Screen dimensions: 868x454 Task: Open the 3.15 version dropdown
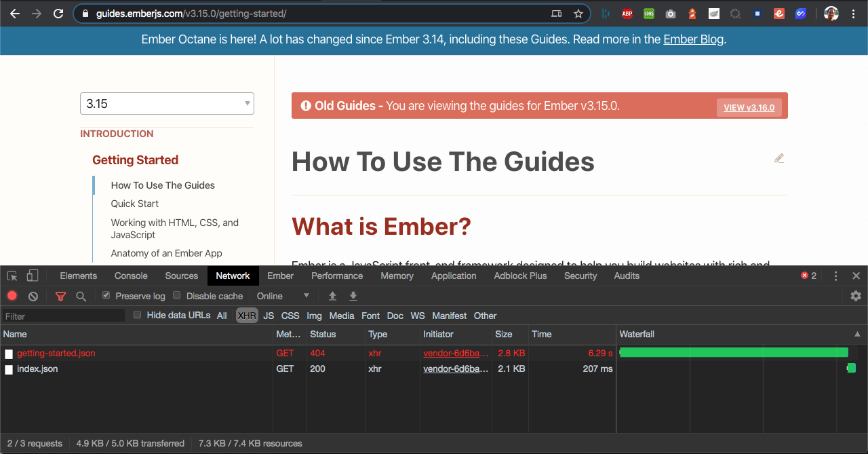point(167,103)
